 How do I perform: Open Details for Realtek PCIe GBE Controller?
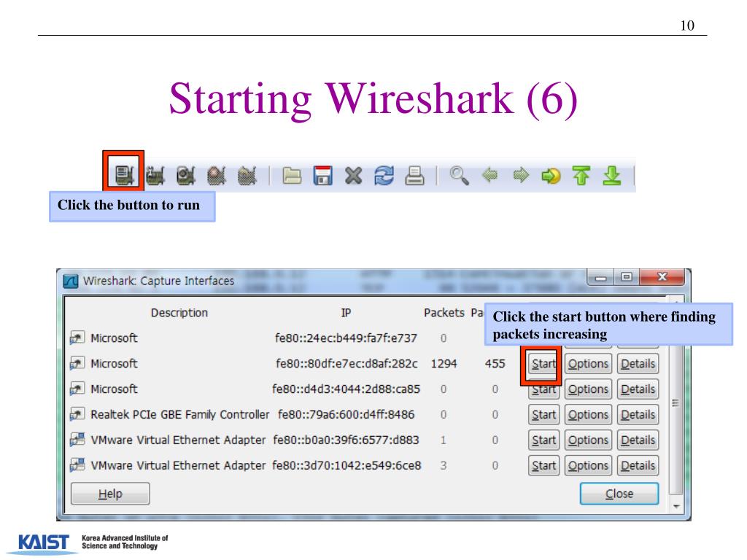click(638, 415)
